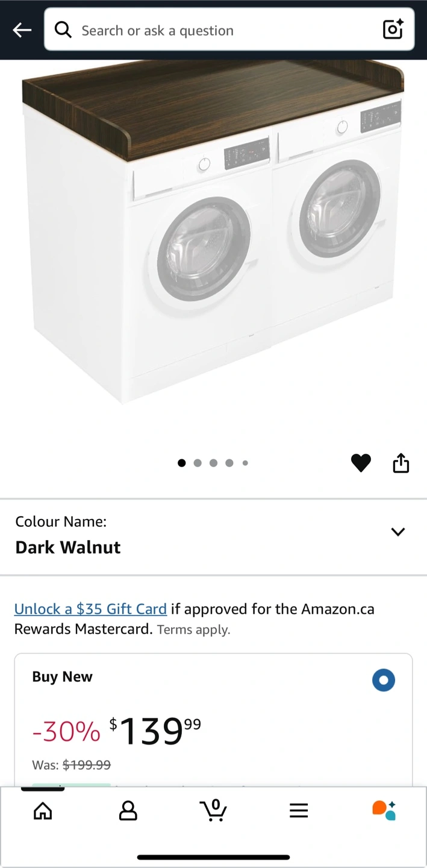Open the camera lens search icon
The height and width of the screenshot is (868, 427).
[x=393, y=30]
